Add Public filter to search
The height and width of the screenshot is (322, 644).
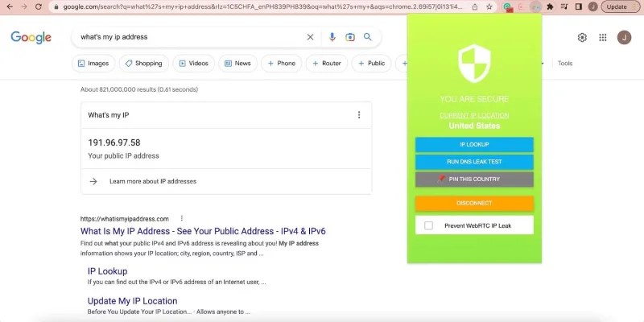pyautogui.click(x=372, y=64)
